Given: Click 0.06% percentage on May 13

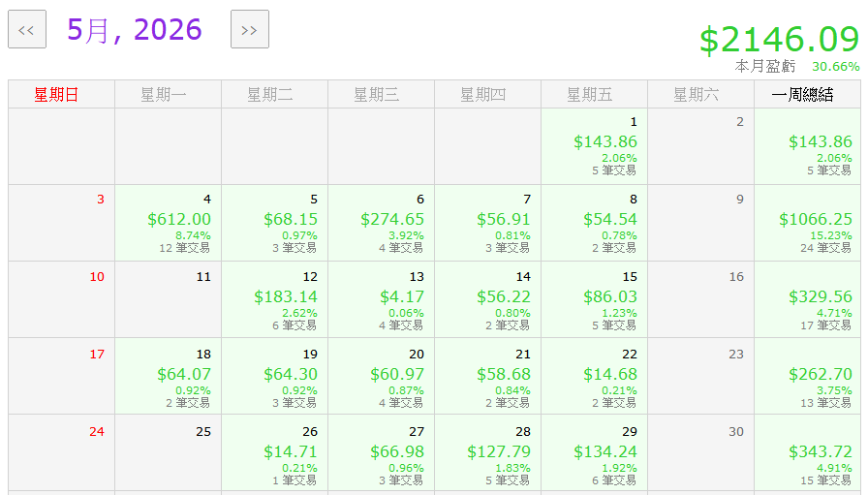Looking at the screenshot, I should click(406, 314).
